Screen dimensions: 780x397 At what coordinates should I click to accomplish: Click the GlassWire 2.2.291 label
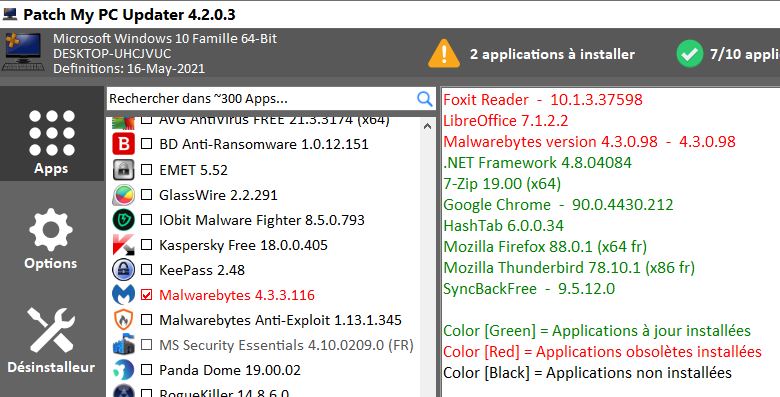click(x=218, y=195)
